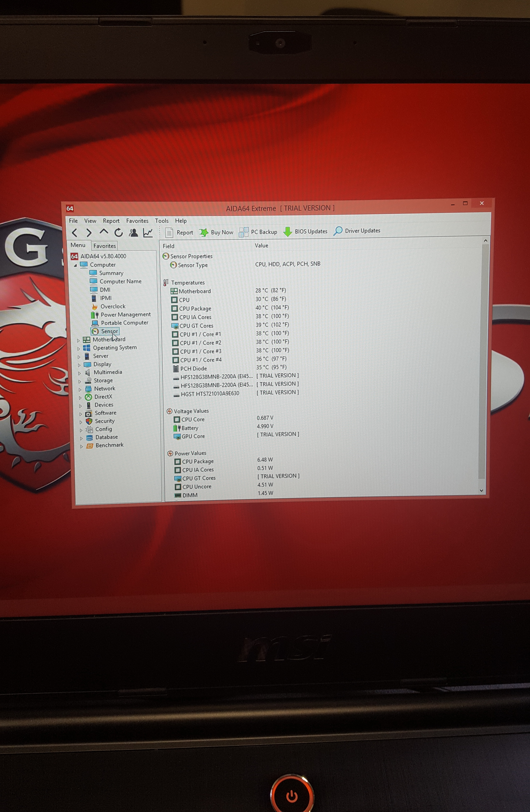This screenshot has height=812, width=530.
Task: Open the Tools menu
Action: (162, 221)
